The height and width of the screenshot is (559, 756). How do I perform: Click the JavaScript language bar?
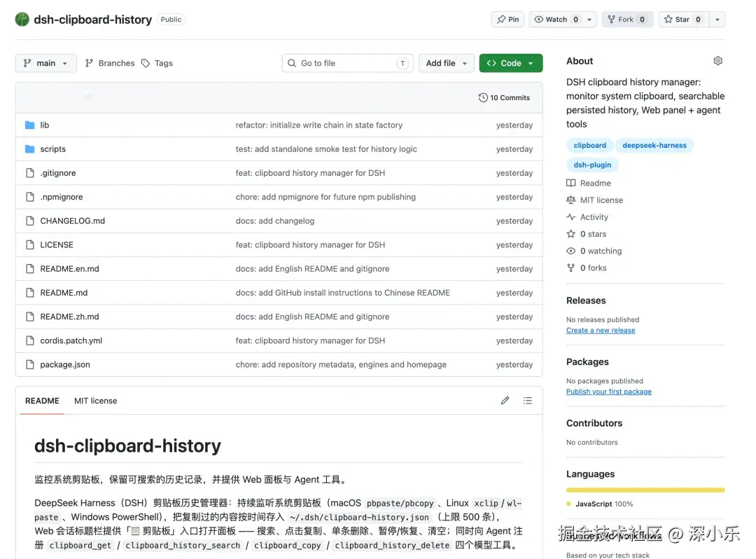pyautogui.click(x=645, y=490)
